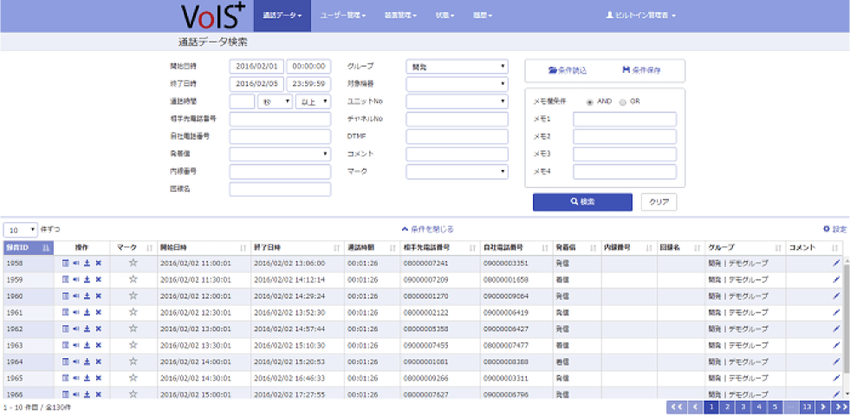This screenshot has height=417, width=850.
Task: Sort by 録音ID column header icon
Action: (46, 247)
